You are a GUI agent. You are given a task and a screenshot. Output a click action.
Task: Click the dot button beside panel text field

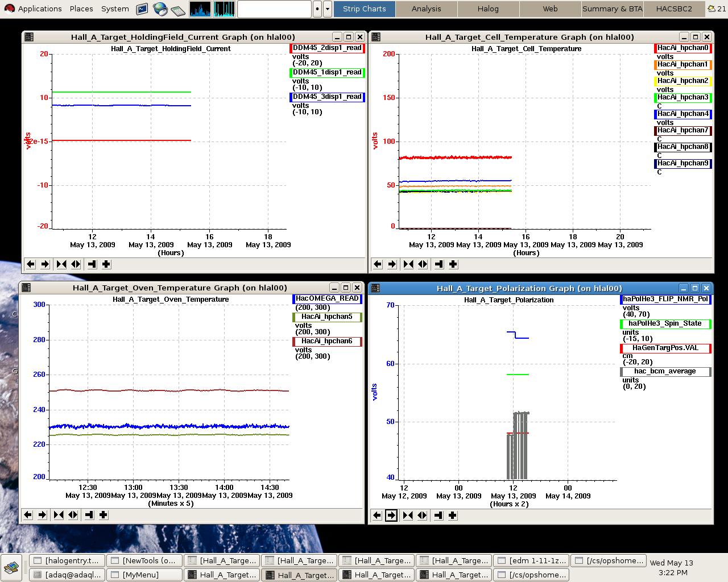tap(317, 9)
